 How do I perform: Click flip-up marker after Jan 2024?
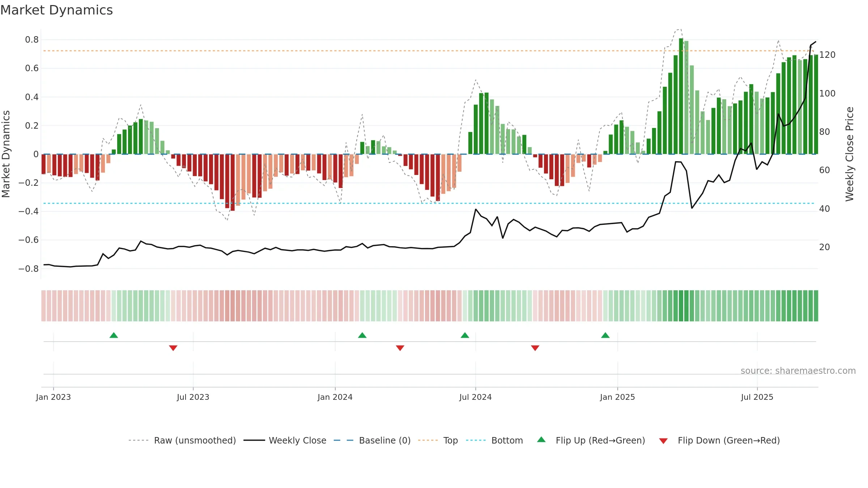(362, 335)
